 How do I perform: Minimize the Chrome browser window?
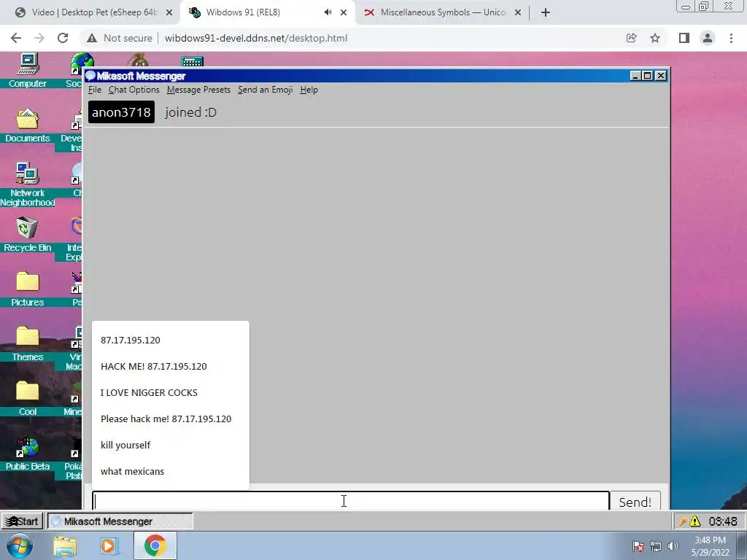click(686, 7)
